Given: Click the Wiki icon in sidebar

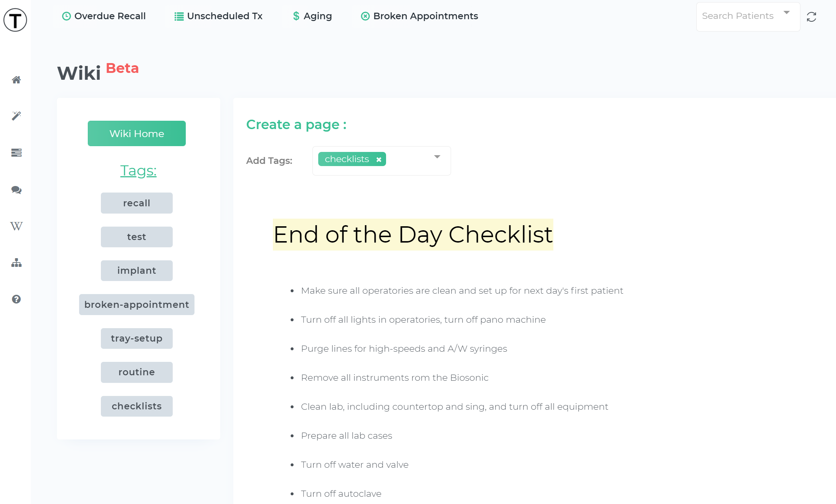Looking at the screenshot, I should (x=16, y=226).
